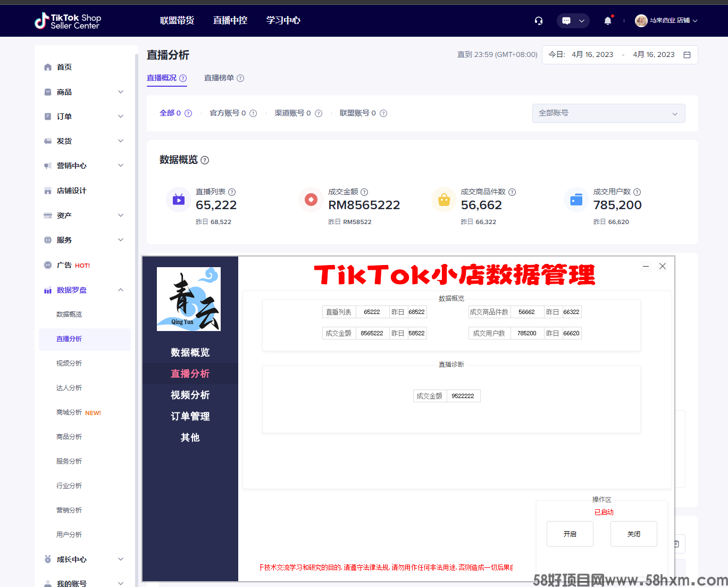The width and height of the screenshot is (728, 587).
Task: Open 学习中心 in top navigation
Action: tap(283, 20)
